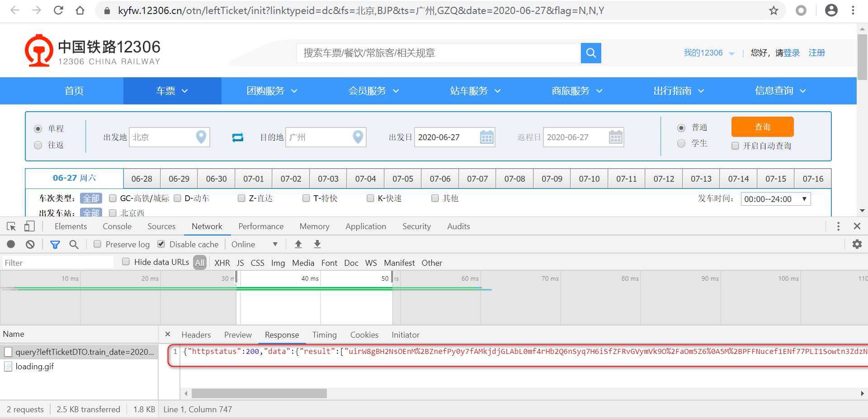Screen dimensions: 868x419
Task: Open the Timing tab of the request
Action: coord(324,335)
